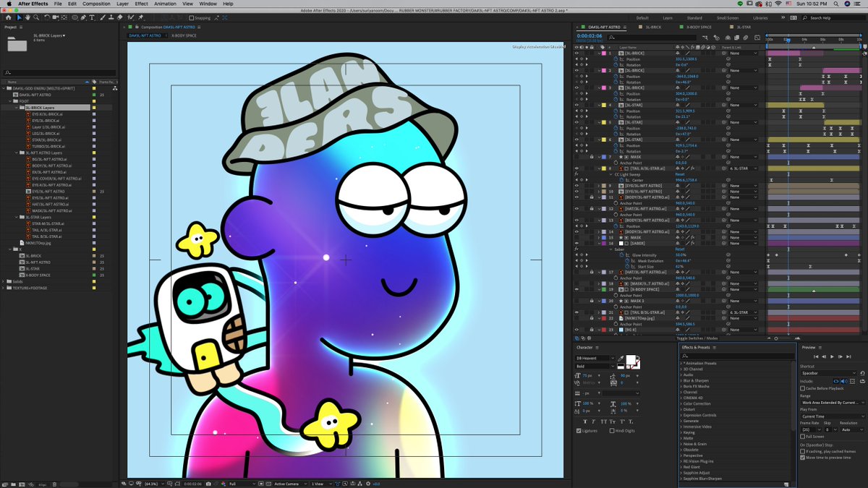Step to next frame in Preview panel

(x=840, y=356)
